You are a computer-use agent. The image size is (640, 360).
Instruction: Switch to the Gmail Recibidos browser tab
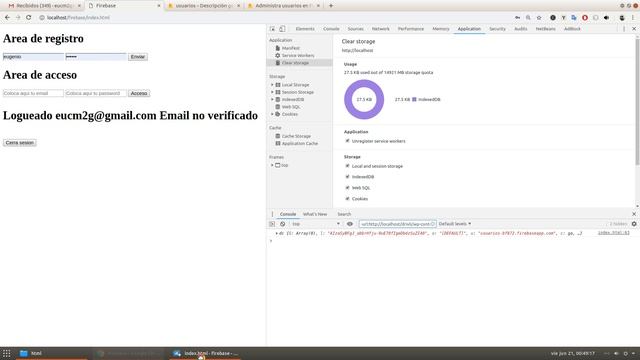[44, 6]
